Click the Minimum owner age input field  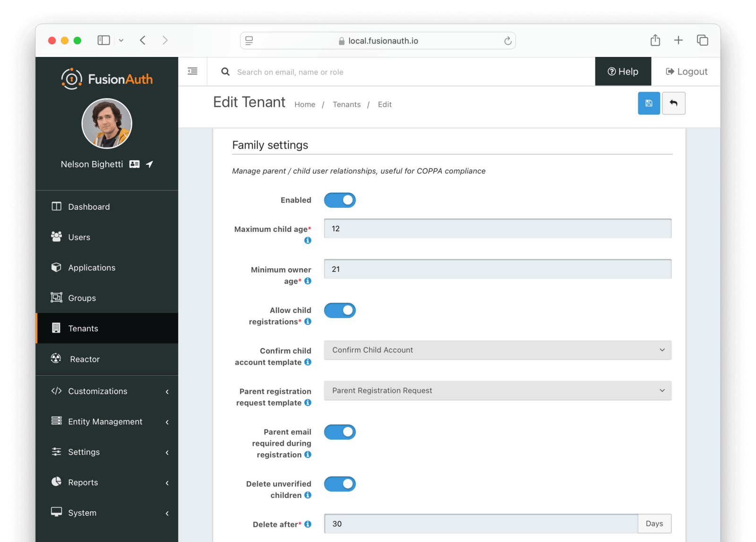(497, 269)
